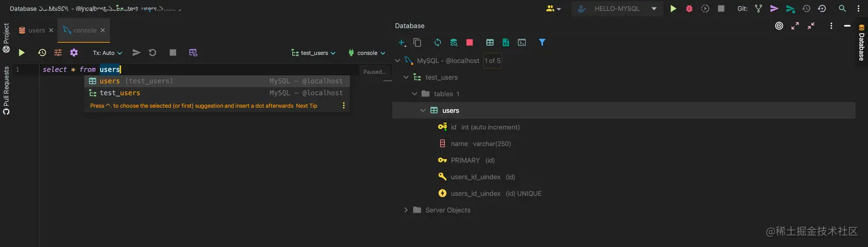Choose the test_users completion suggestion
Image resolution: width=868 pixels, height=247 pixels.
pos(217,93)
